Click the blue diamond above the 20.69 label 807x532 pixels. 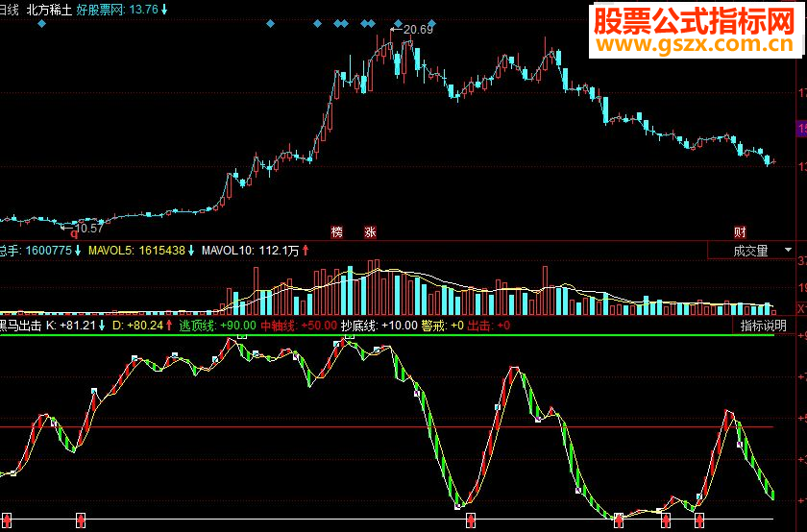pos(398,23)
